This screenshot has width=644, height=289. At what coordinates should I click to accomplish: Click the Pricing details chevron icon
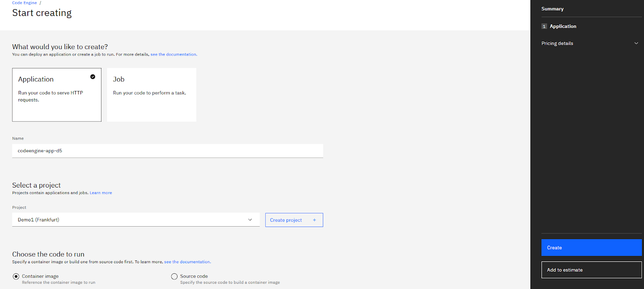click(636, 43)
